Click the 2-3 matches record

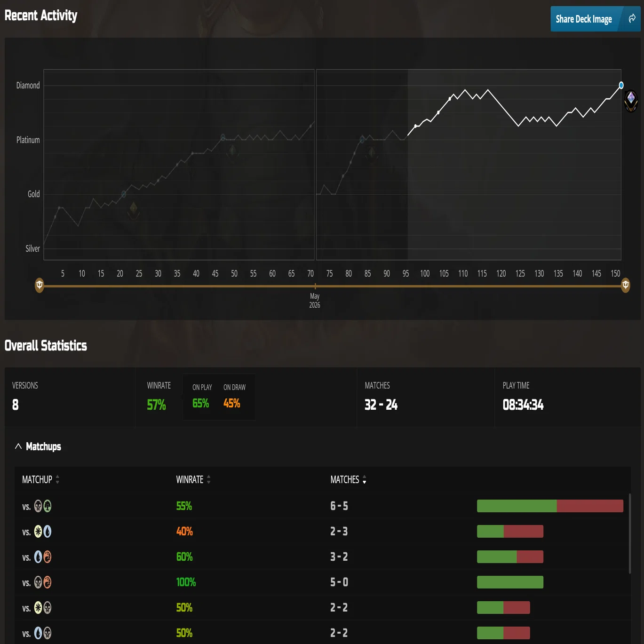point(339,532)
